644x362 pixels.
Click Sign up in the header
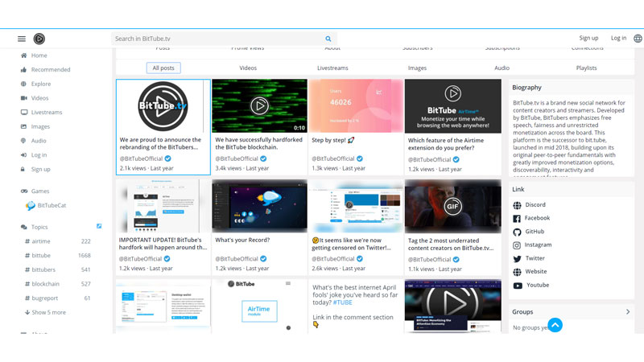click(x=588, y=38)
